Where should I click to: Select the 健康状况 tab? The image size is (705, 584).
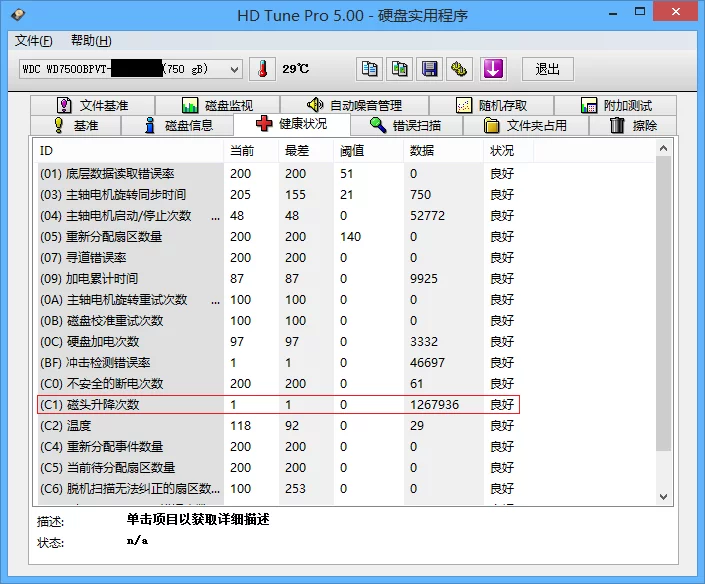pyautogui.click(x=292, y=124)
